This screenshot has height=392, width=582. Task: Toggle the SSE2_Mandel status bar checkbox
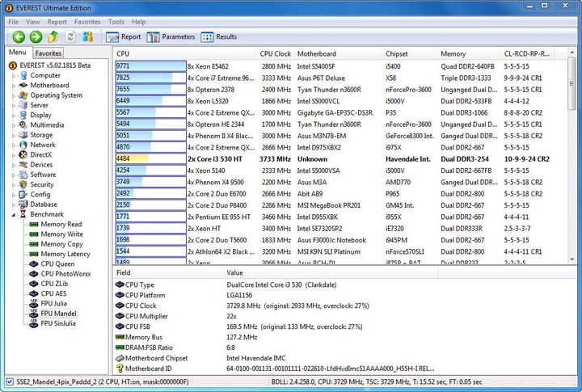(x=10, y=381)
